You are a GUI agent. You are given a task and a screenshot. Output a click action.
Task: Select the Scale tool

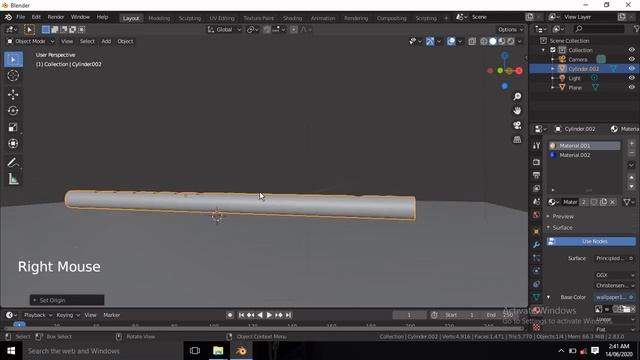[x=13, y=127]
